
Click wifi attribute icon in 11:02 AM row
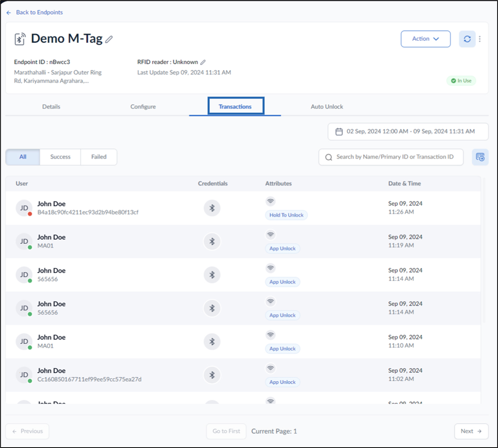(x=270, y=368)
